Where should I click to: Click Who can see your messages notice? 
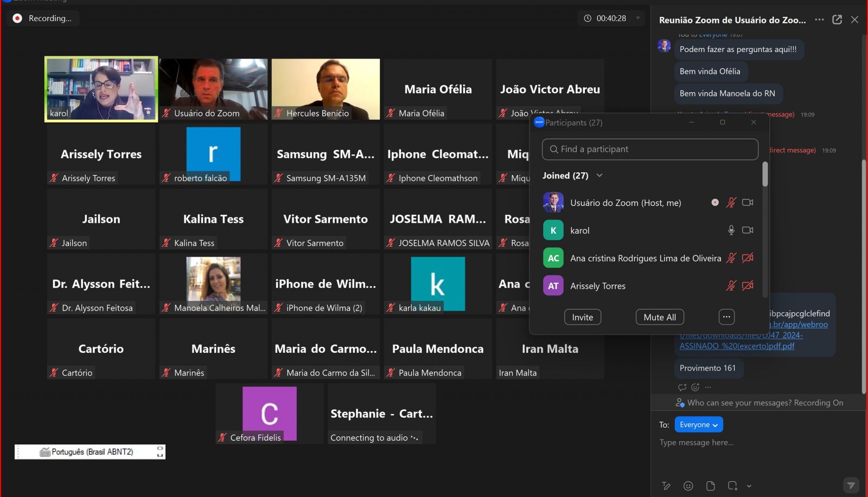[x=759, y=403]
